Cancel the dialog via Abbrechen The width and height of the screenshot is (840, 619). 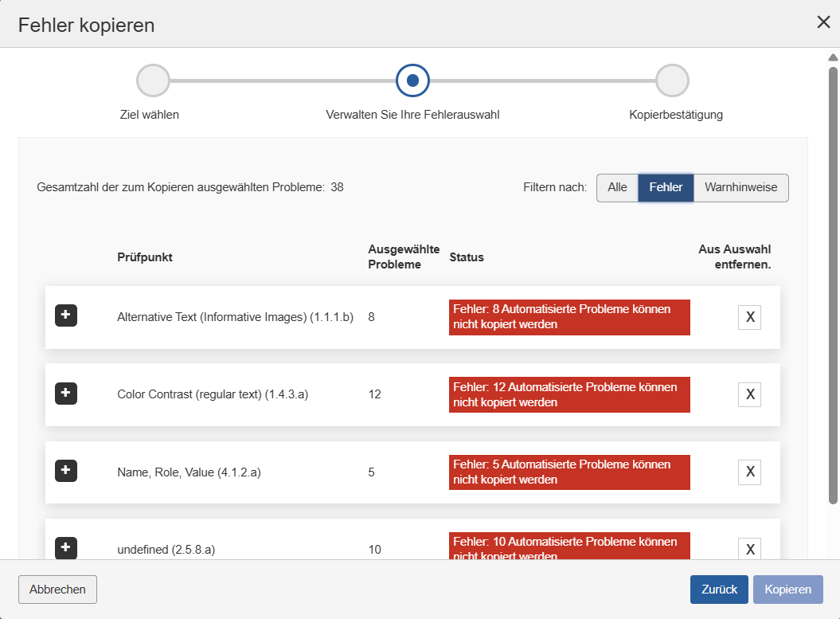pos(57,589)
